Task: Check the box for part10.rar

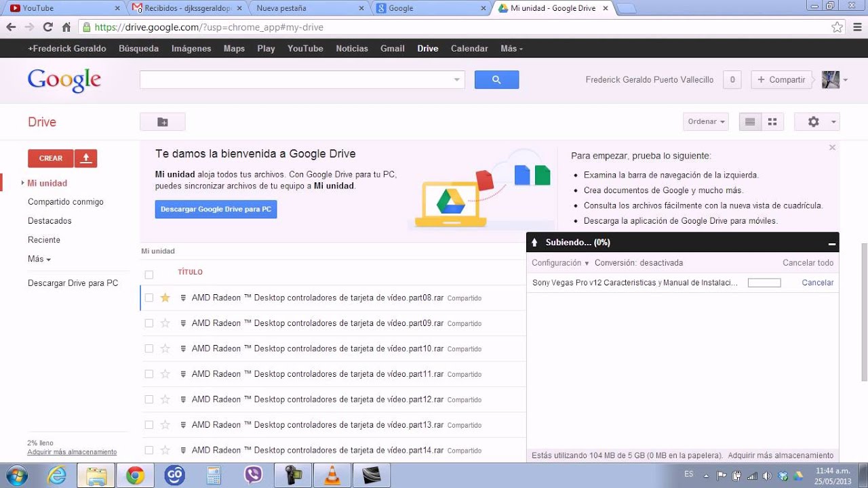Action: pos(149,348)
